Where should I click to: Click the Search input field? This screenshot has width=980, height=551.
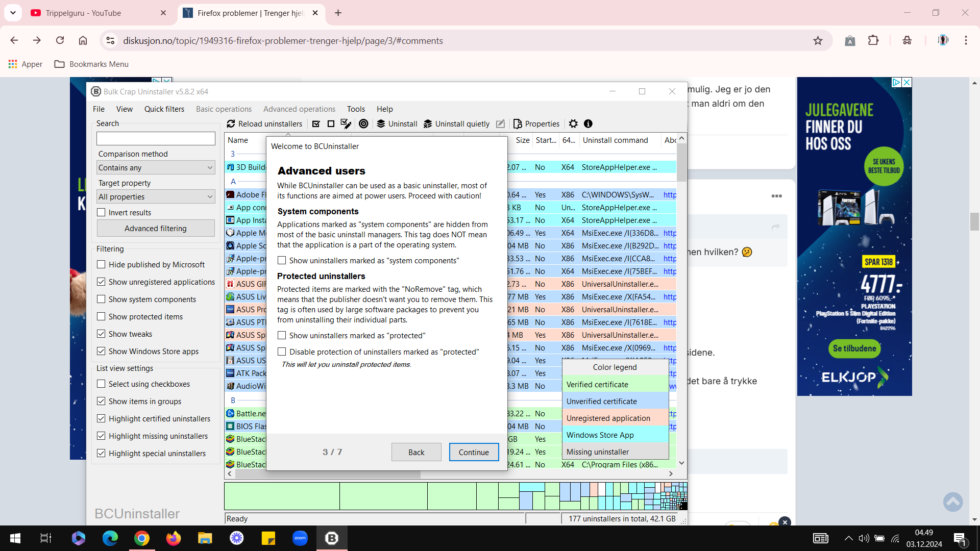(156, 138)
